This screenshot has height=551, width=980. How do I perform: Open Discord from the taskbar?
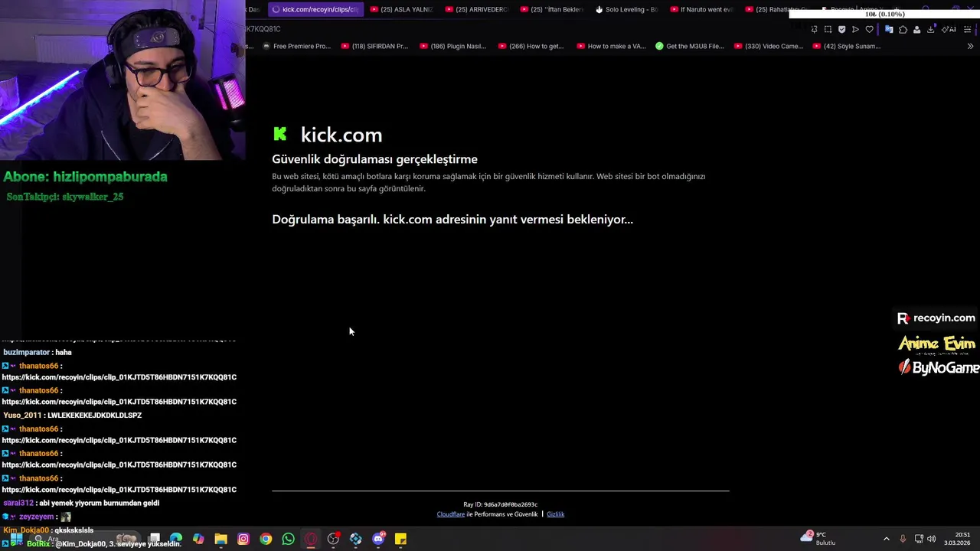click(378, 539)
